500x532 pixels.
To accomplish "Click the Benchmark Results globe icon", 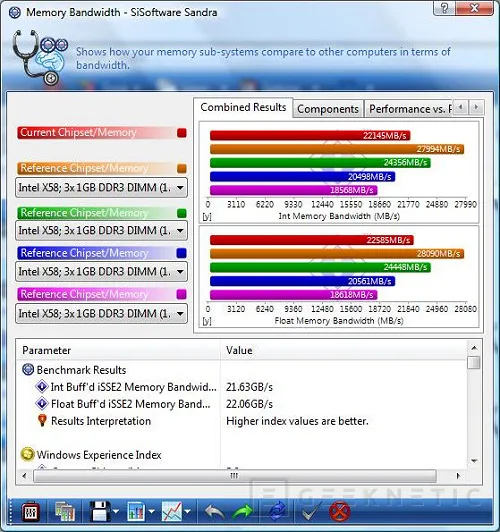I will [x=28, y=369].
